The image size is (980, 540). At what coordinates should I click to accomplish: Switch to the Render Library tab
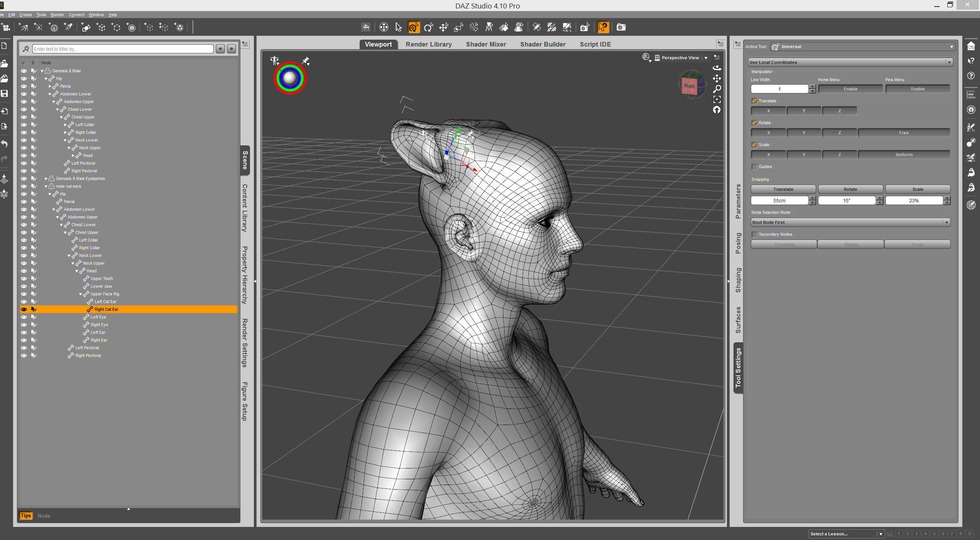pyautogui.click(x=428, y=44)
